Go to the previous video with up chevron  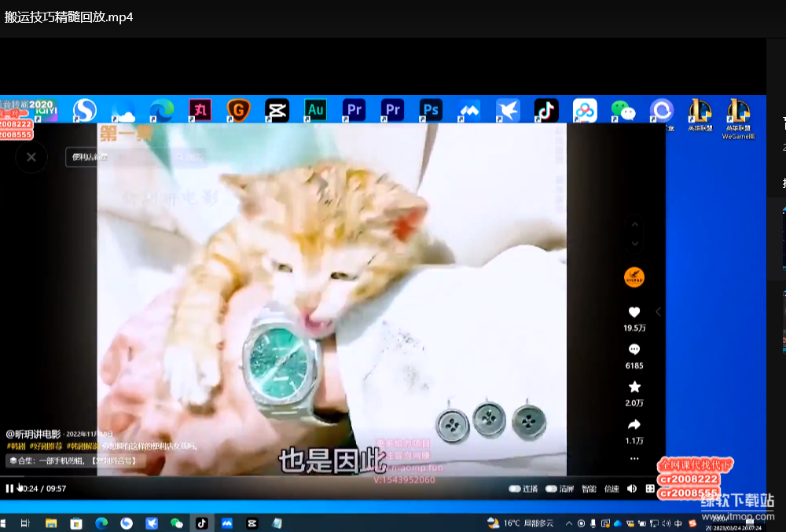634,225
